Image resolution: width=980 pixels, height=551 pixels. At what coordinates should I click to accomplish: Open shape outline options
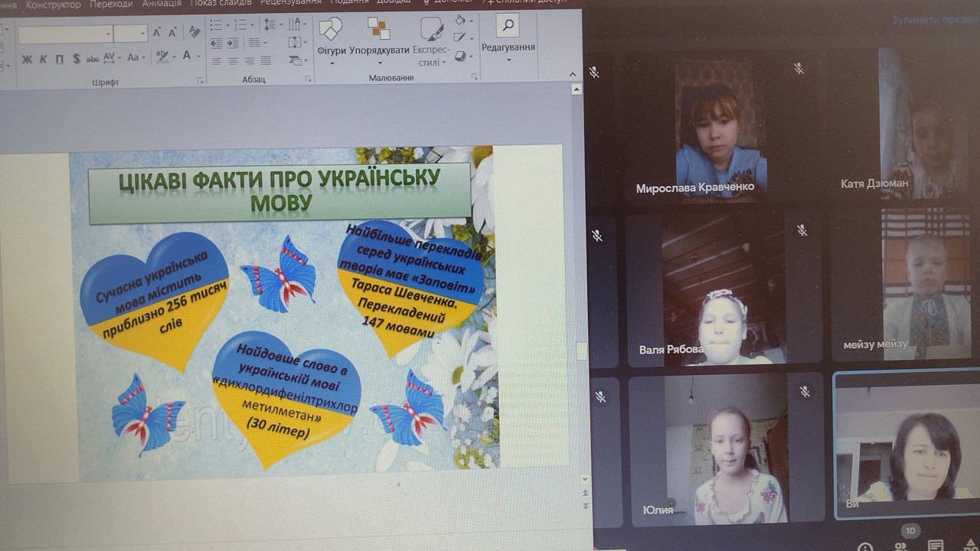click(465, 37)
